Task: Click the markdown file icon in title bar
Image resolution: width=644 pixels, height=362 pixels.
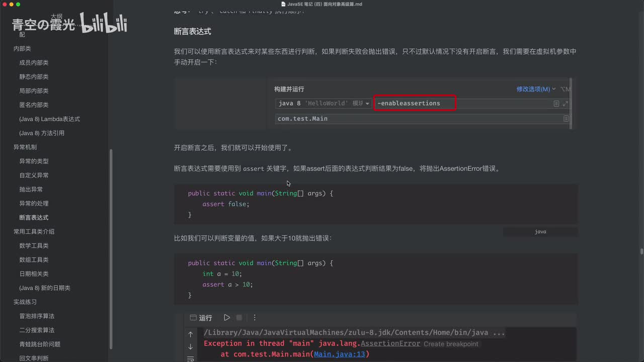Action: pos(283,4)
